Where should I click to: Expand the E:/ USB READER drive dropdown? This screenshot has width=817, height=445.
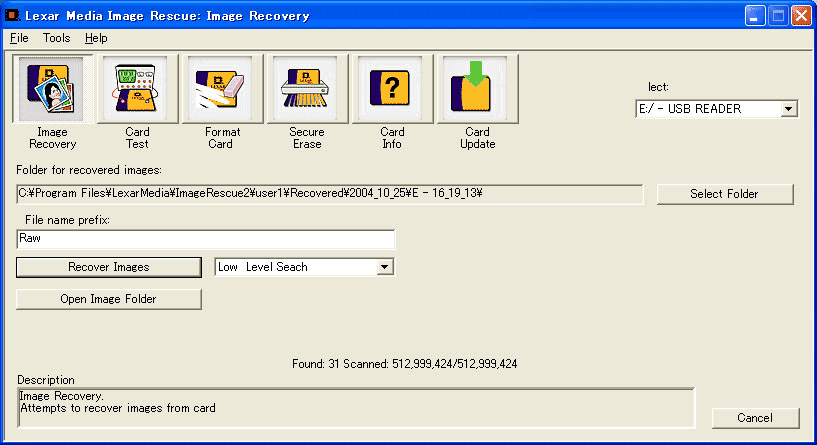[x=788, y=109]
